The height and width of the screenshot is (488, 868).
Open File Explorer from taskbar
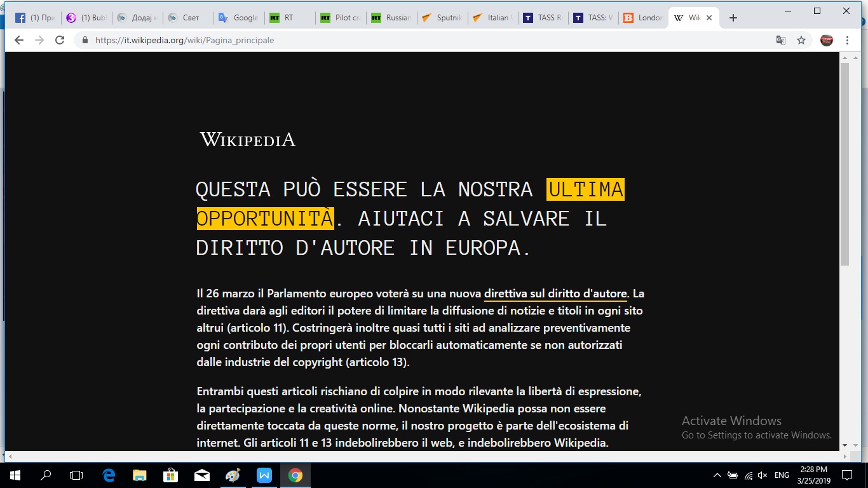pyautogui.click(x=140, y=475)
